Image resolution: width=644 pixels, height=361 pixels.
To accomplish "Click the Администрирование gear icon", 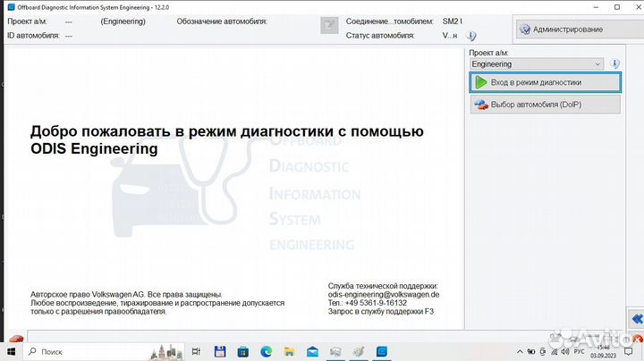I will [525, 29].
